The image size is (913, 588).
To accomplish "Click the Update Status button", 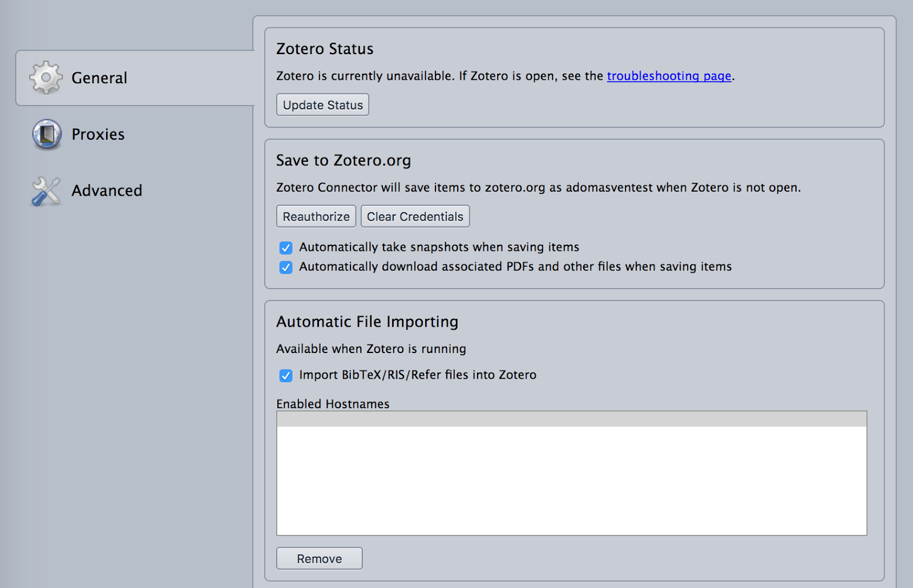I will (323, 105).
